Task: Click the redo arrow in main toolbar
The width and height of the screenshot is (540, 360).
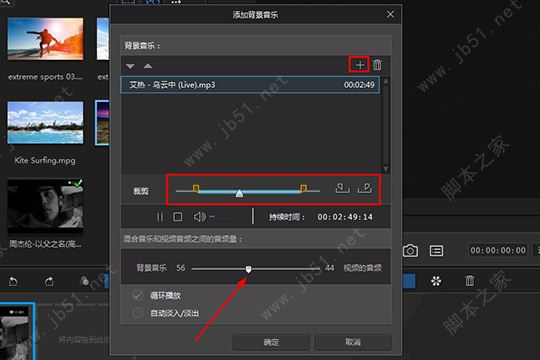Action: tap(49, 281)
